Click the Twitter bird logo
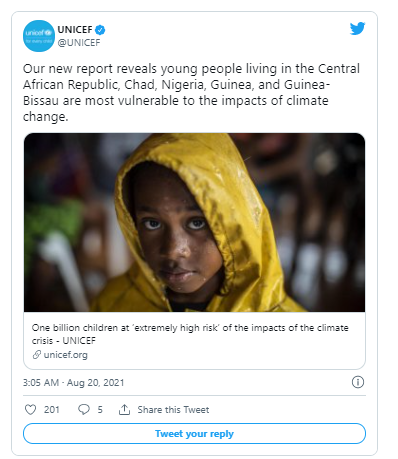 (x=357, y=29)
